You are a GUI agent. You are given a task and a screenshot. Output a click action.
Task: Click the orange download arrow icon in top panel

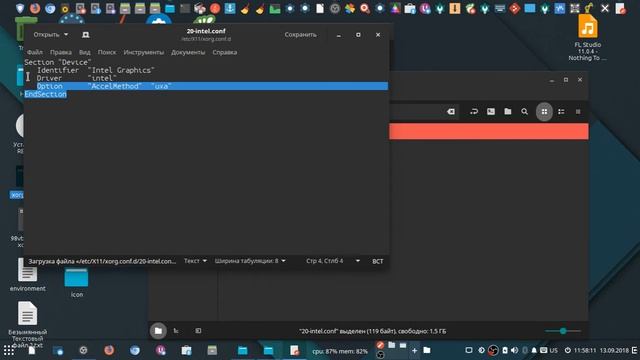[x=455, y=8]
